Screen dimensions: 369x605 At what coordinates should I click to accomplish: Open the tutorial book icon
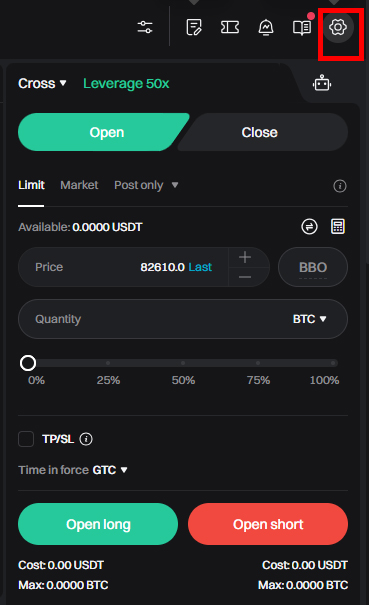[301, 27]
